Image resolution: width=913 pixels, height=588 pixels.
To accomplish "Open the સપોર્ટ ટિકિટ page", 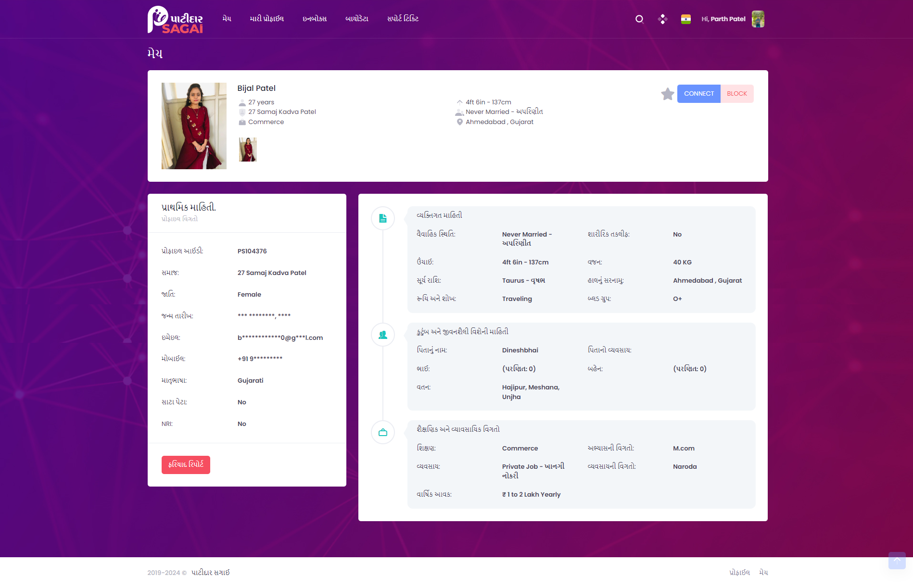I will (x=403, y=19).
